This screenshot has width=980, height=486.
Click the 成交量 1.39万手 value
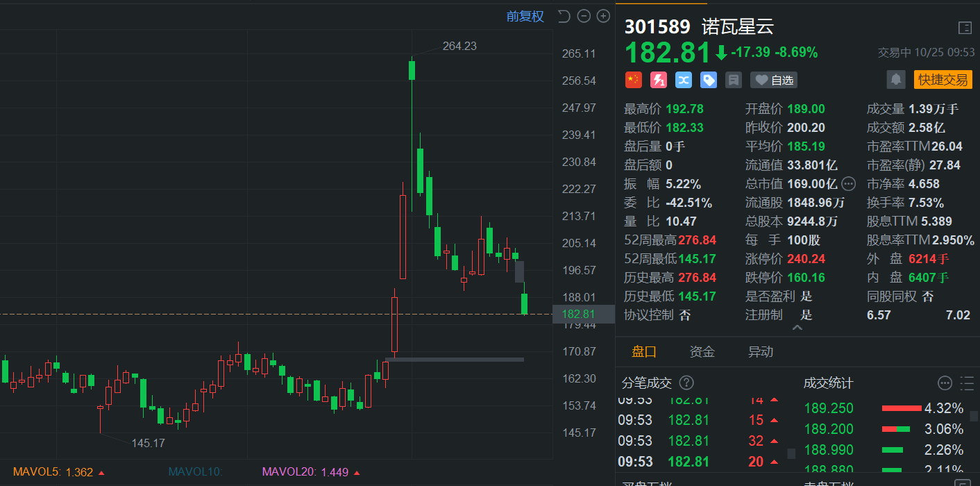pyautogui.click(x=933, y=109)
